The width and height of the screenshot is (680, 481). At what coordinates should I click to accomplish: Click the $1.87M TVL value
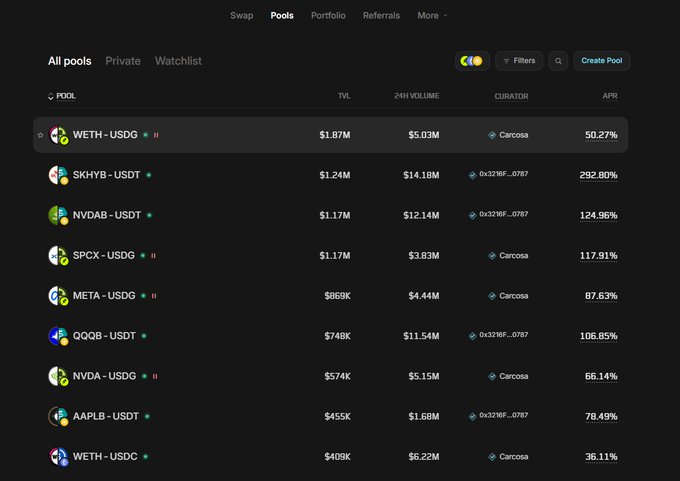335,135
